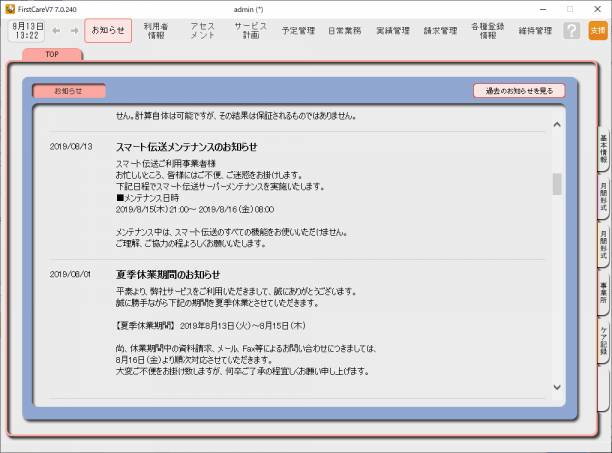
Task: Open help with the question mark icon
Action: click(571, 31)
